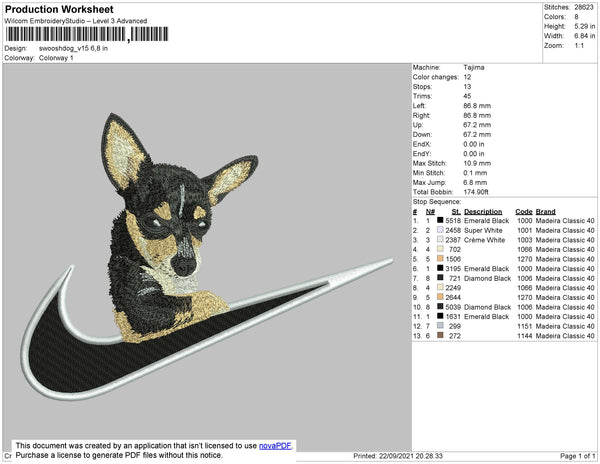Click the Color changes value 12
The width and height of the screenshot is (600, 464).
pyautogui.click(x=467, y=77)
